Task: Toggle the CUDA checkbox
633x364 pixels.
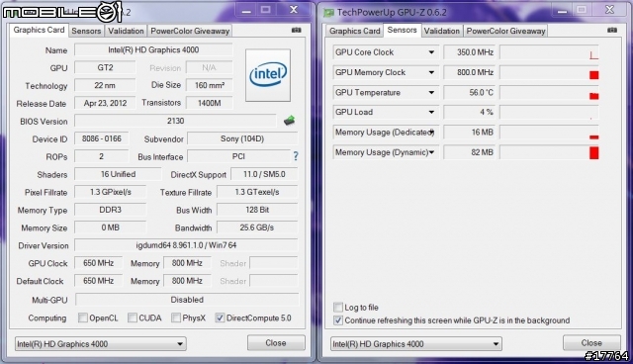Action: click(132, 318)
